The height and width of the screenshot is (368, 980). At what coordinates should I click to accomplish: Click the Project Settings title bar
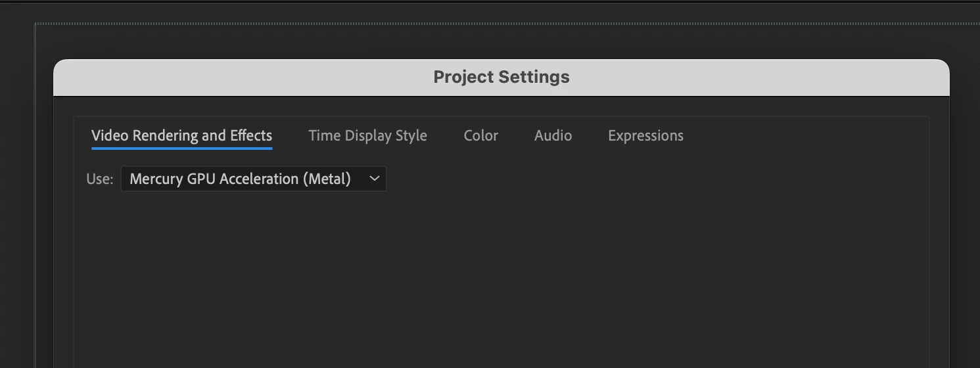pyautogui.click(x=501, y=78)
